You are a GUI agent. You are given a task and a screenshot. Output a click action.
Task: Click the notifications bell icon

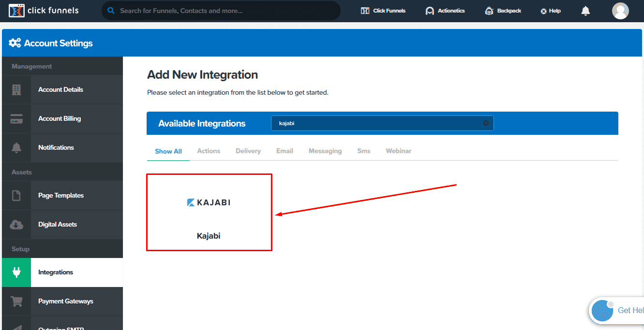585,11
